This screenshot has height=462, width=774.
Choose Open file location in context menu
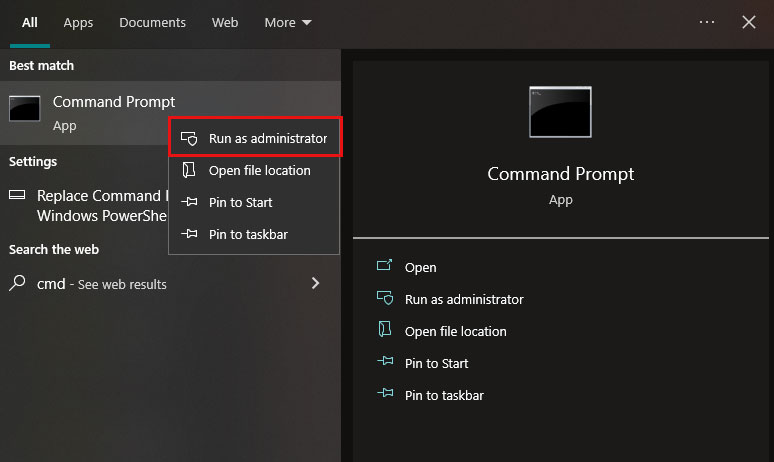click(x=254, y=170)
